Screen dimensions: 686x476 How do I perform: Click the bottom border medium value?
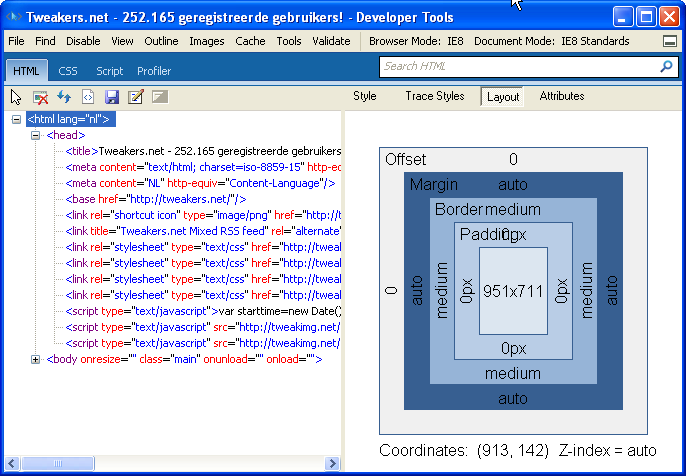513,374
